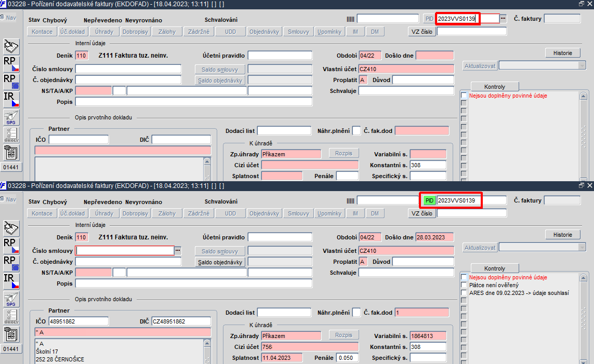
Task: Open Úč.doklad tab in upper window
Action: coord(72,31)
